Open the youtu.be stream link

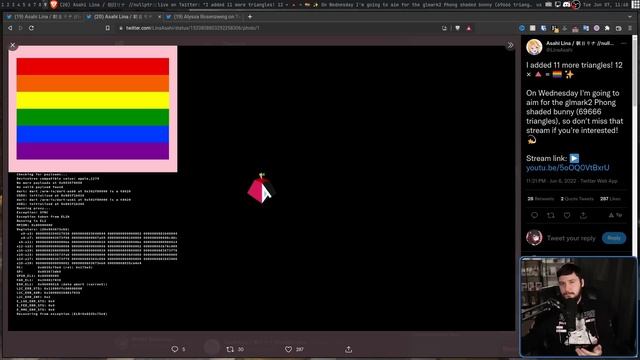(x=567, y=168)
